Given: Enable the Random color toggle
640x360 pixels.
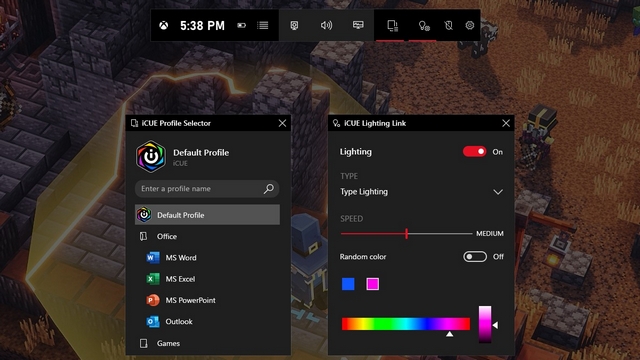Looking at the screenshot, I should click(475, 257).
